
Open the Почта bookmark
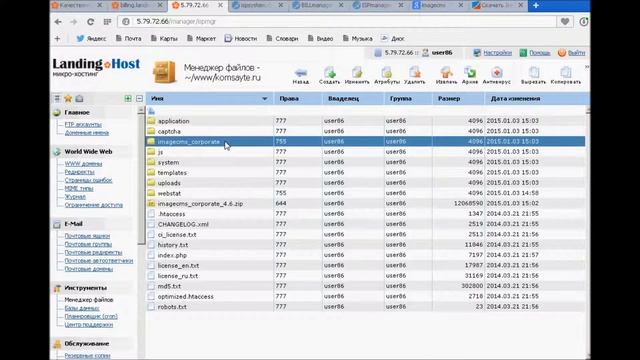click(x=128, y=39)
